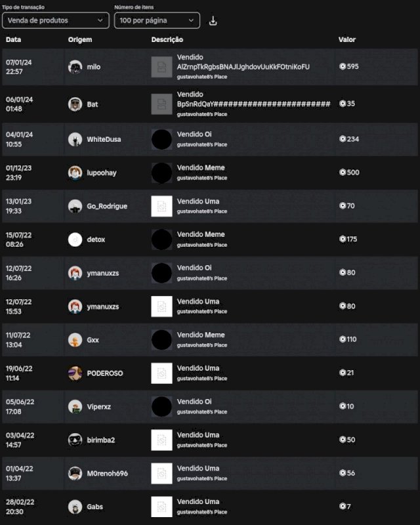Screen dimensions: 420x525
Task: Click the product thumbnail in milo's row
Action: point(161,67)
